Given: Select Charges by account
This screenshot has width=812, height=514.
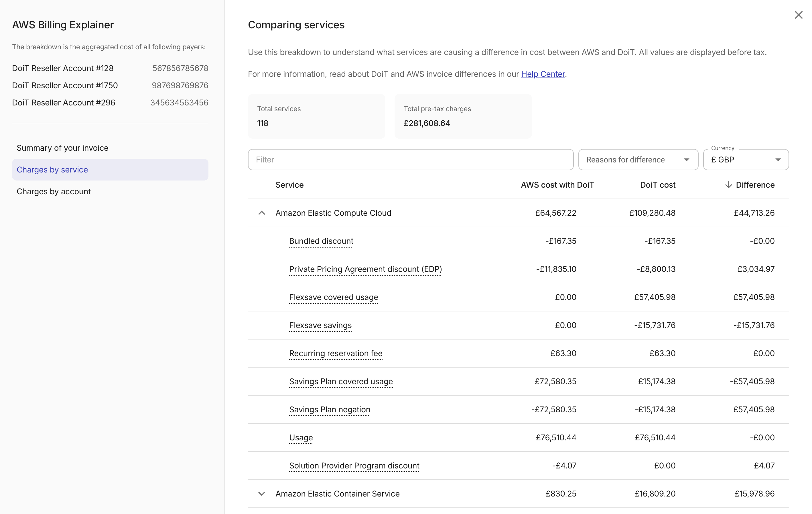Looking at the screenshot, I should (110, 191).
